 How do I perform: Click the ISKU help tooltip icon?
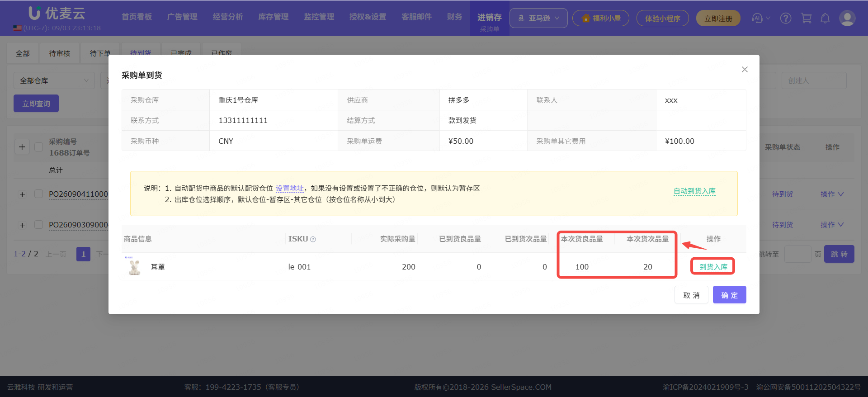click(313, 239)
